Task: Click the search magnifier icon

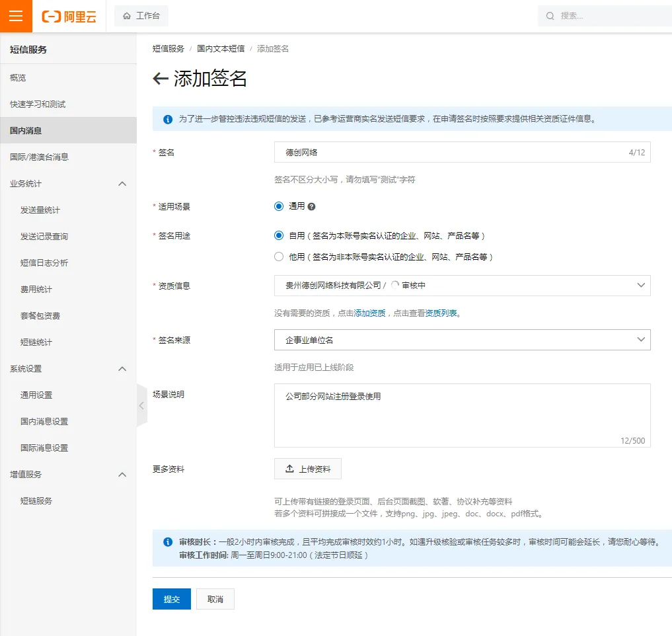Action: pos(549,16)
